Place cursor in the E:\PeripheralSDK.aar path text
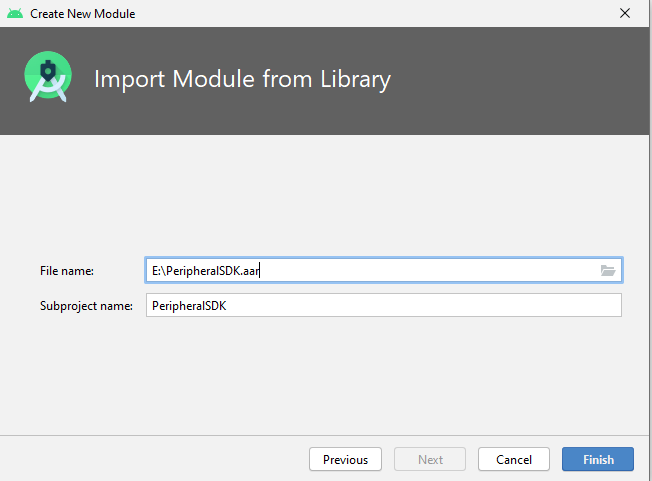 [x=205, y=271]
